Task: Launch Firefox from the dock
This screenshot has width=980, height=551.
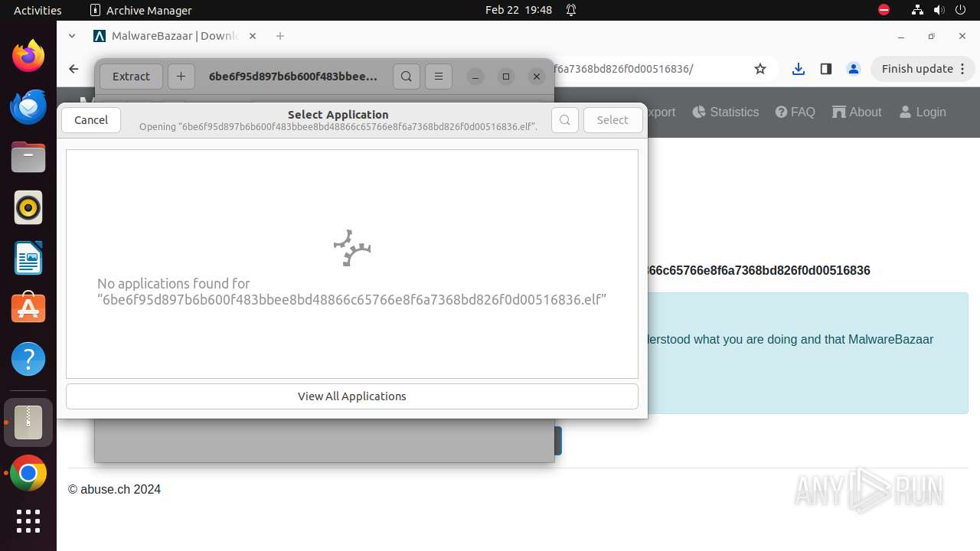Action: pos(28,56)
